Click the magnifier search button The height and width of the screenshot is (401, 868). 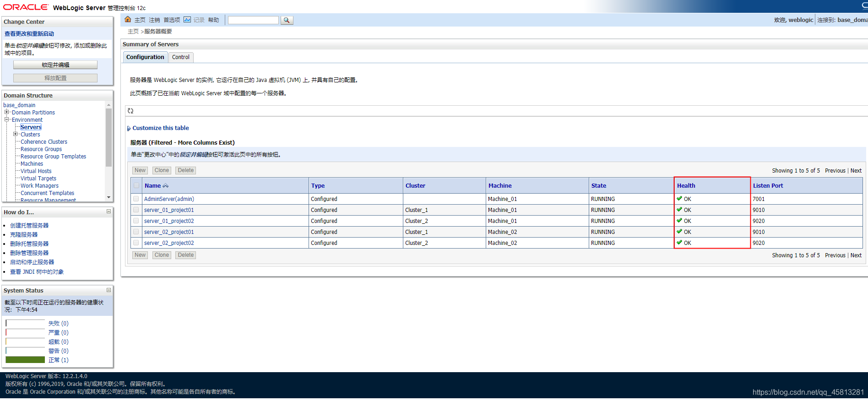pos(287,20)
